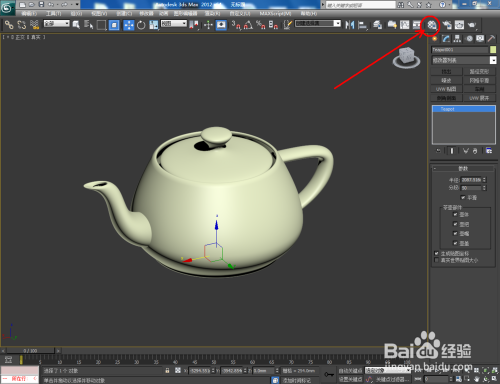This screenshot has height=384, width=500.
Task: Click the Unlink Selection tool
Action: click(22, 25)
